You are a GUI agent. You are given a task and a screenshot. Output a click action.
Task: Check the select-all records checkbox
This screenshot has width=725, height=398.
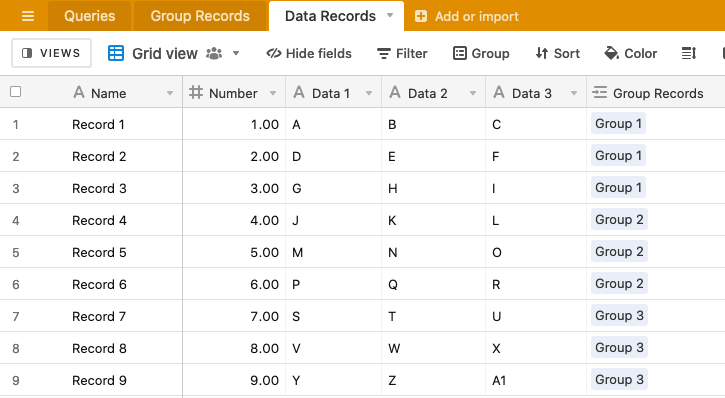16,92
